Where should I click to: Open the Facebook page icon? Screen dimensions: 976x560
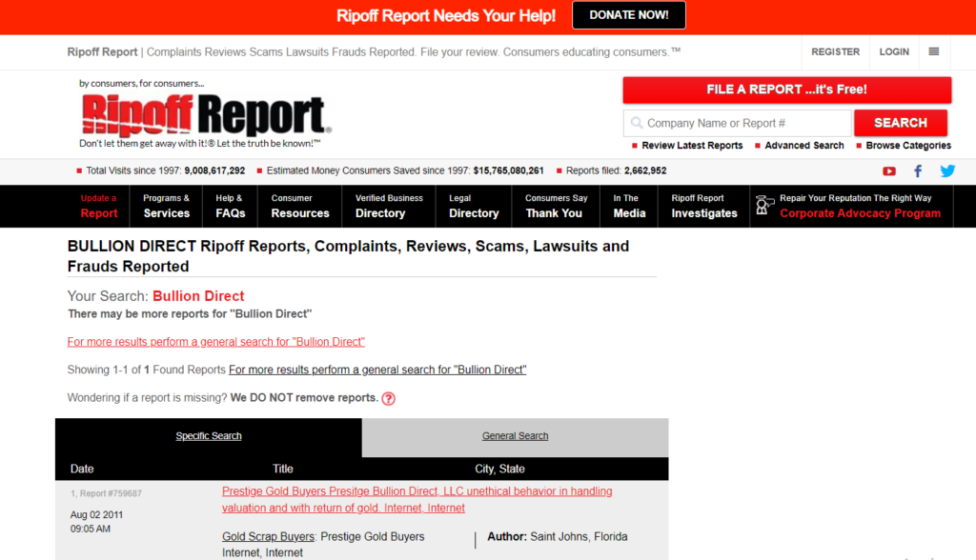point(918,171)
